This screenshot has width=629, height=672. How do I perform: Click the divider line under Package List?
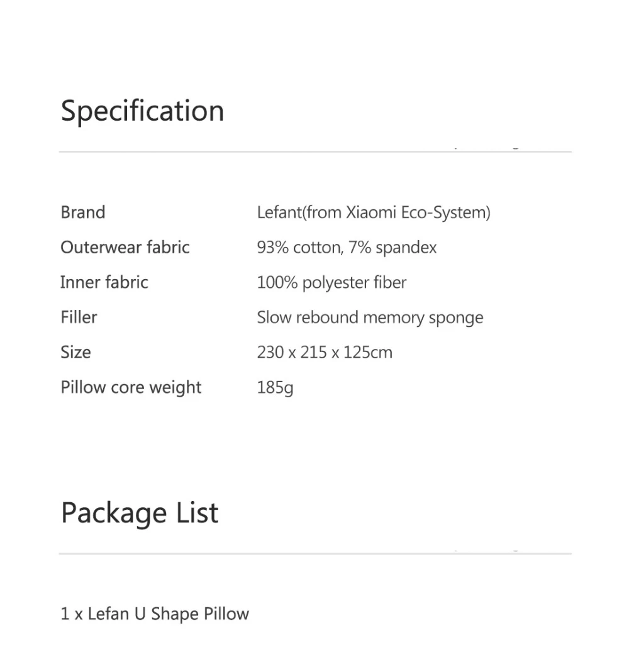coord(315,553)
